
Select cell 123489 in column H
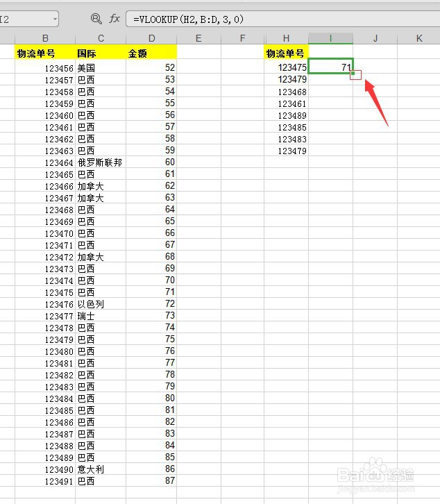click(x=286, y=115)
